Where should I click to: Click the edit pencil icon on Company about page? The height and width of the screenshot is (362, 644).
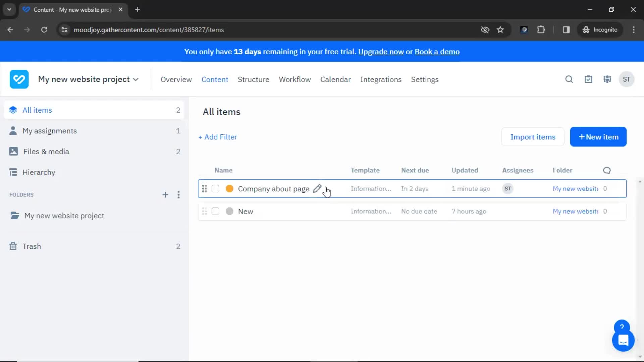pos(317,189)
